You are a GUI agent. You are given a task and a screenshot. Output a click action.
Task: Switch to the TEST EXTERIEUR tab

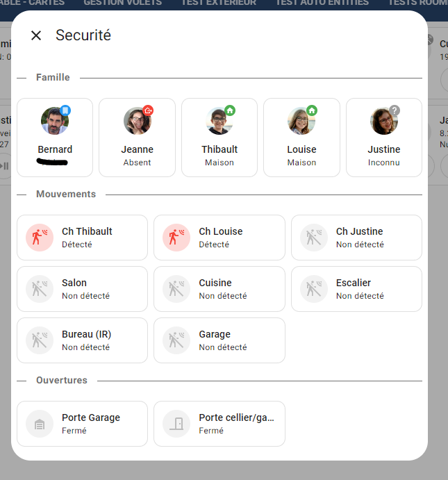tap(219, 3)
